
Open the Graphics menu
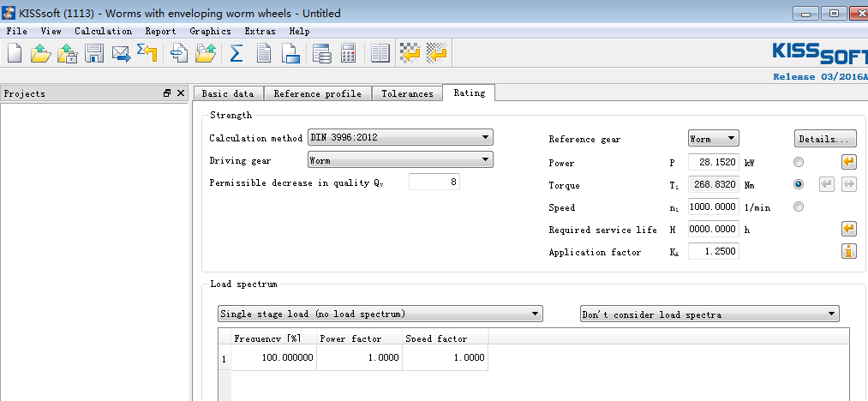210,31
